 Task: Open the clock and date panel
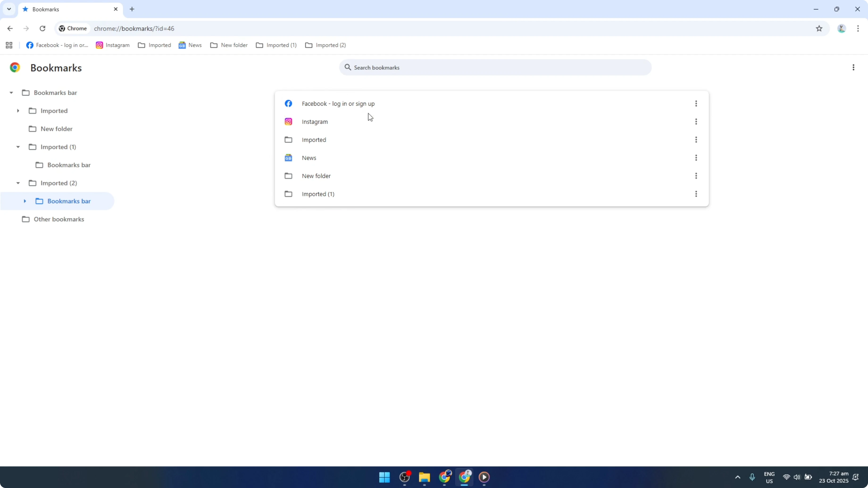coord(834,477)
